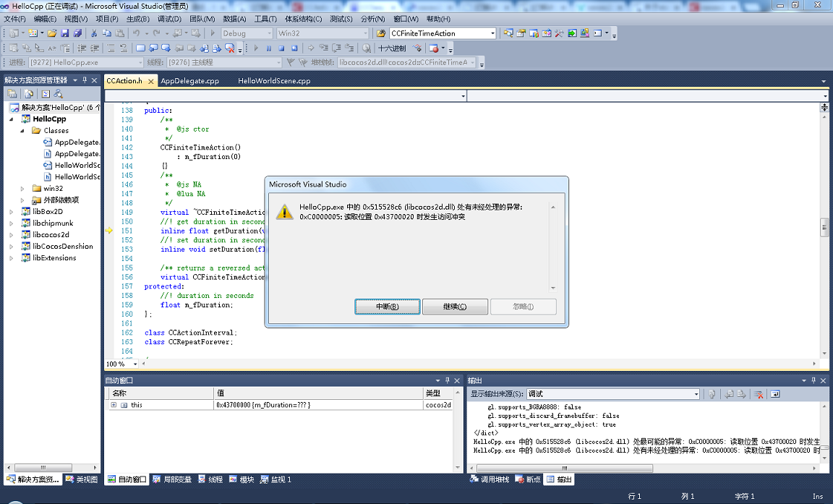Screen dimensions: 833x504
Task: Open the Toolbox wrench icon
Action: pyautogui.click(x=559, y=33)
